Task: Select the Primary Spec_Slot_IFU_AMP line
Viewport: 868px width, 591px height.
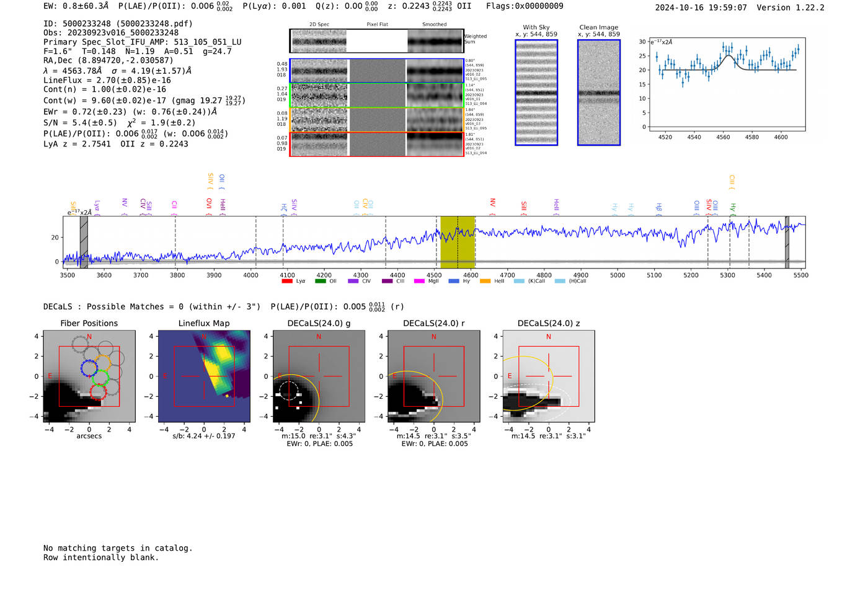Action: (143, 42)
